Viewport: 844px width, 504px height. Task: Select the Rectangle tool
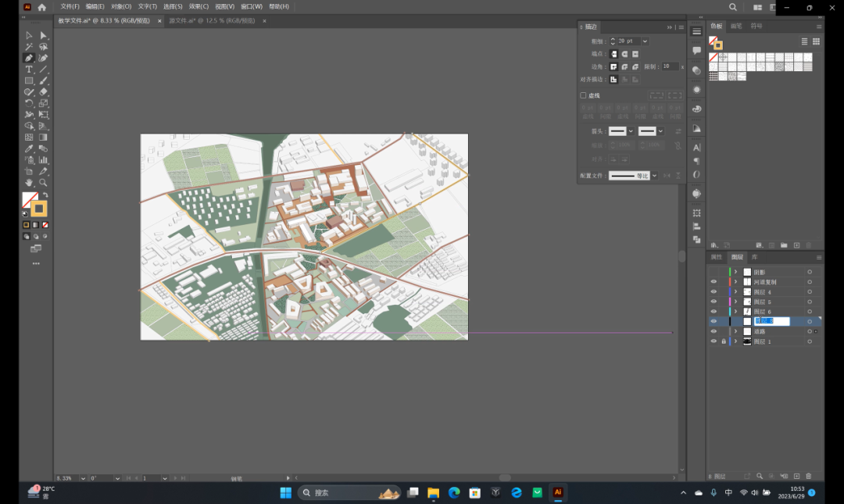pos(29,80)
